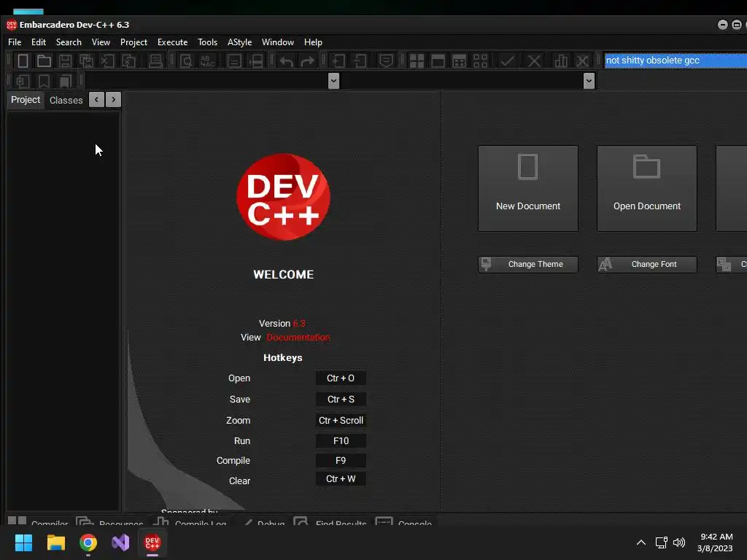This screenshot has height=560, width=747.
Task: Open the Tools menu
Action: coord(208,42)
